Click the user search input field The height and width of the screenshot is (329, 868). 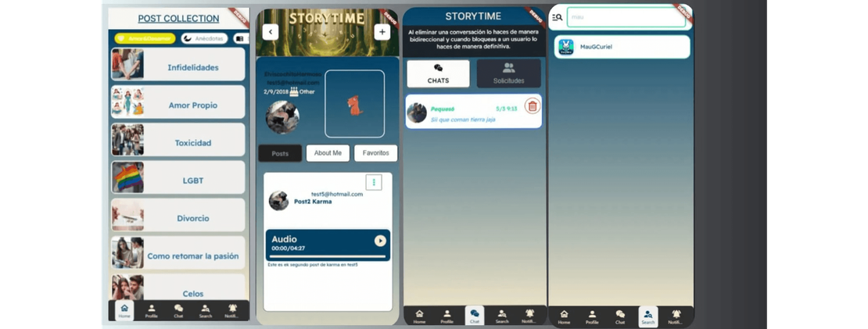click(626, 17)
